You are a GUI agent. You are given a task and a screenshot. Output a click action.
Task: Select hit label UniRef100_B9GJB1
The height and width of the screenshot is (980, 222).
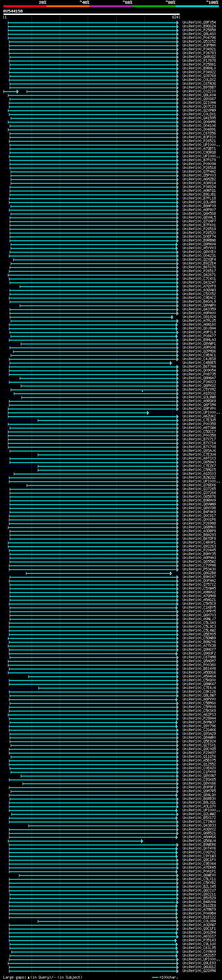199,194
